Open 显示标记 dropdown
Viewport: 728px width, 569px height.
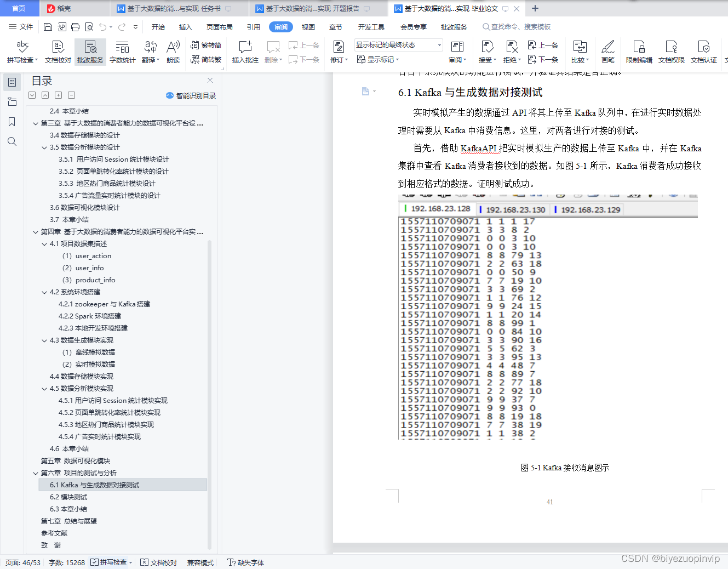coord(379,59)
